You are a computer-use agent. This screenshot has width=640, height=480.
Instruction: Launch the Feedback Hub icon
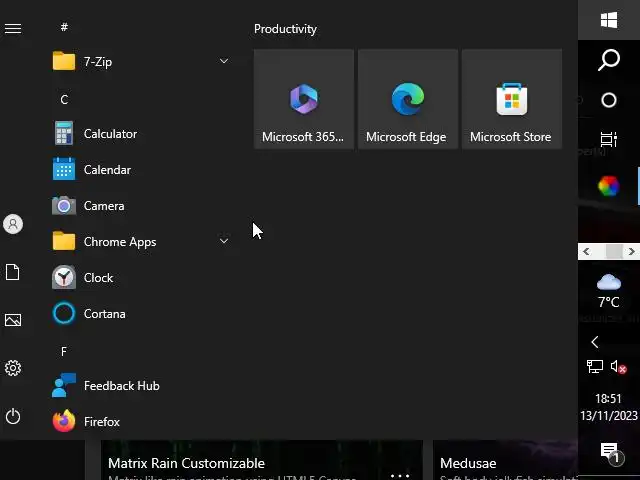[64, 385]
